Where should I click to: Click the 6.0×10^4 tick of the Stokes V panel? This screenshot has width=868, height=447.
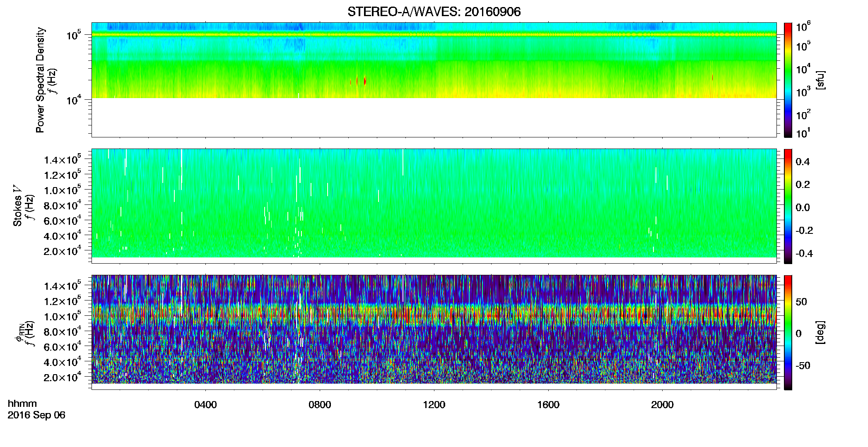point(63,220)
